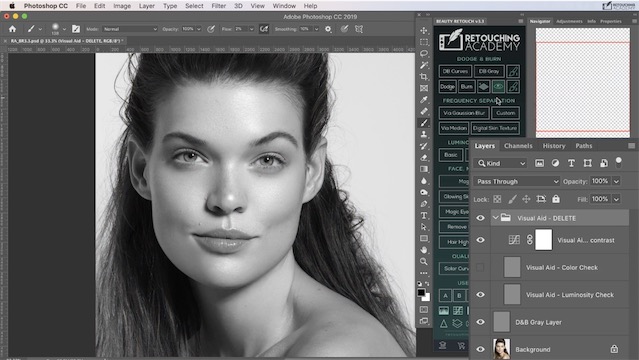Viewport: 639px width, 360px height.
Task: Click Quick Mask mode icon
Action: click(424, 309)
